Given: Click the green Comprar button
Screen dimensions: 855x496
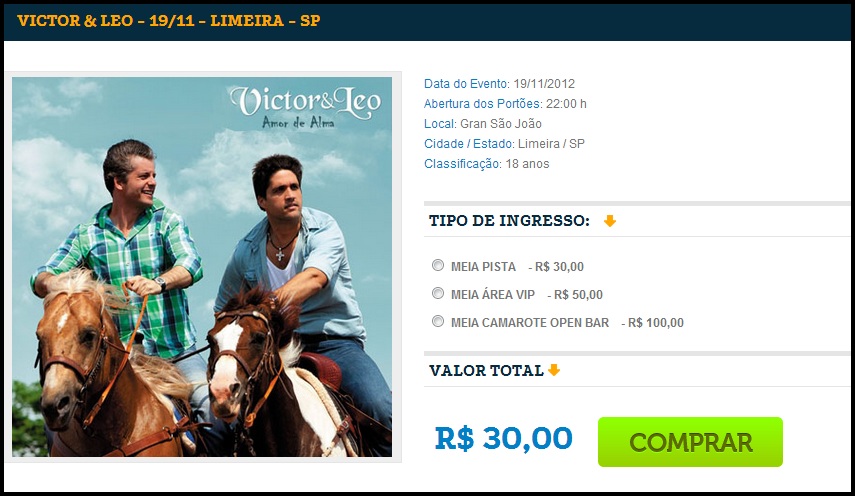Looking at the screenshot, I should point(690,441).
